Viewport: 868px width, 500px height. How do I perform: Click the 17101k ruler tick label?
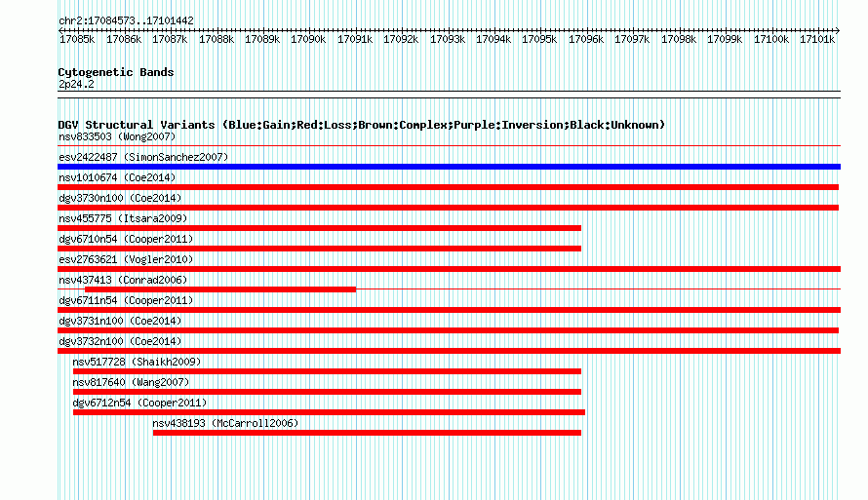pyautogui.click(x=817, y=40)
